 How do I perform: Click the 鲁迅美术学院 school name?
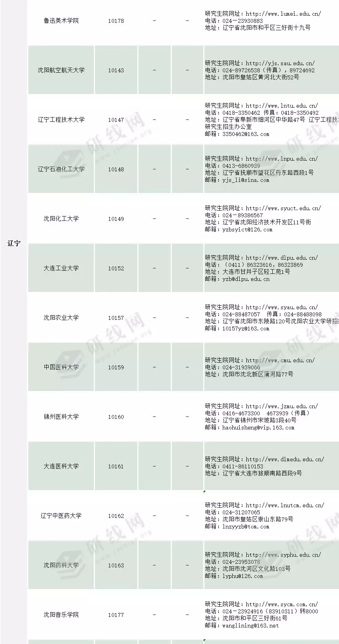coord(61,20)
